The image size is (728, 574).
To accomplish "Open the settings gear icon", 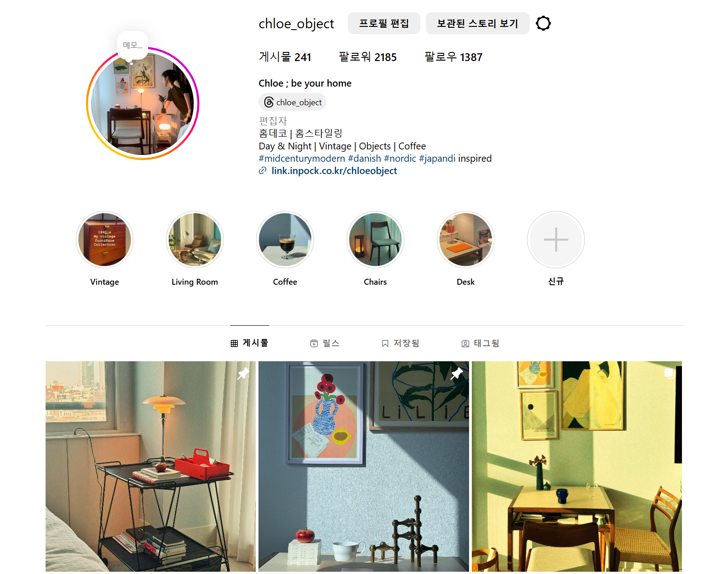I will point(543,23).
